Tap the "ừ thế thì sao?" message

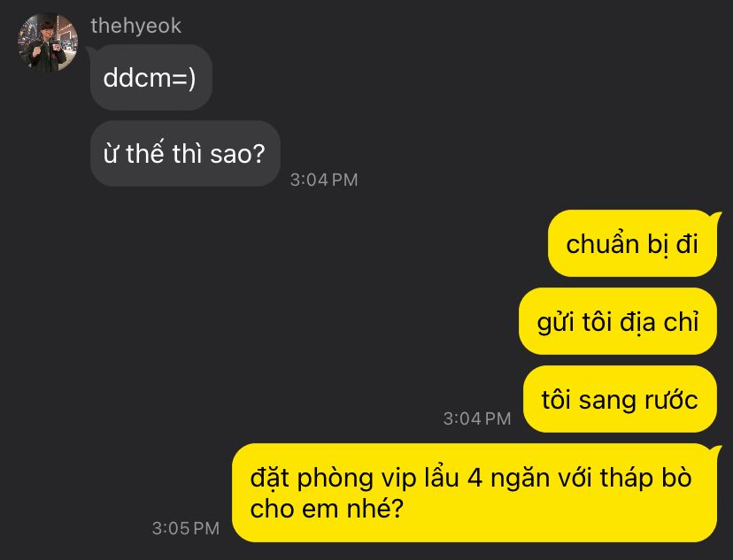[185, 154]
